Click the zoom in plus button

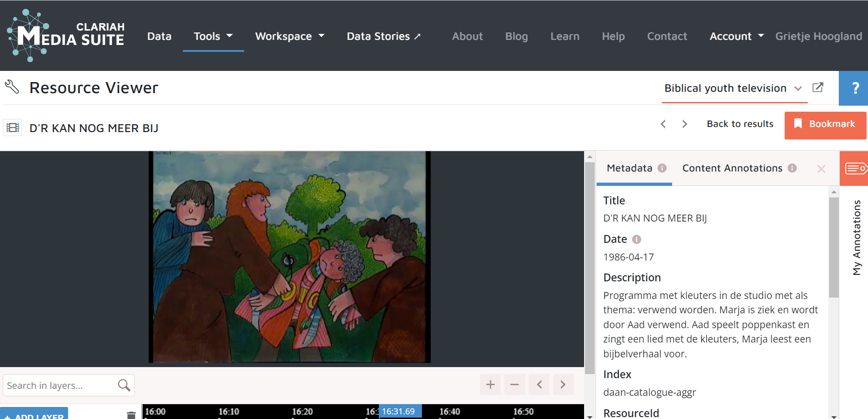490,384
